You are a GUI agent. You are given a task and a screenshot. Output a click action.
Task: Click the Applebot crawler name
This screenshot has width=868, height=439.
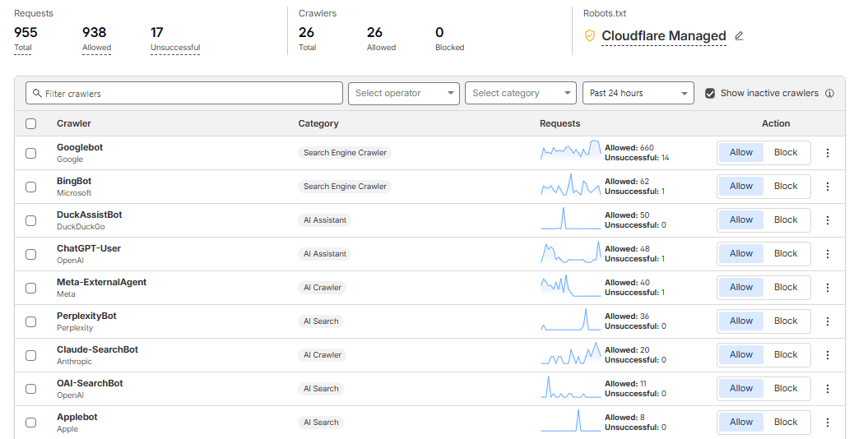coord(77,418)
